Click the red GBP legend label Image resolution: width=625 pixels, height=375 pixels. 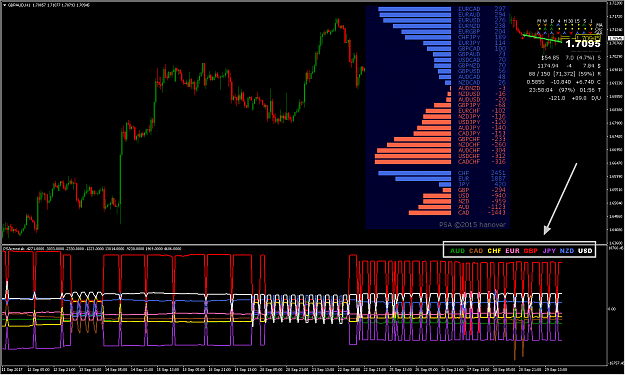531,251
